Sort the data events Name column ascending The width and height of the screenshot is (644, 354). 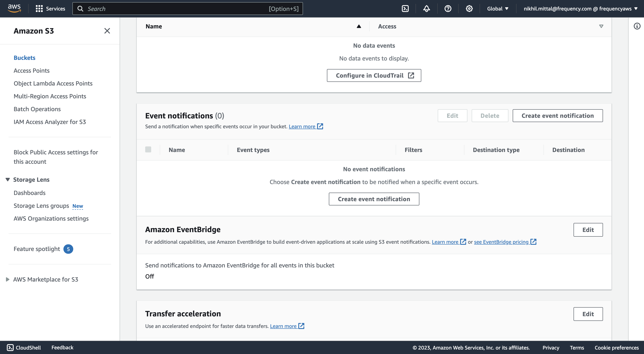(359, 26)
